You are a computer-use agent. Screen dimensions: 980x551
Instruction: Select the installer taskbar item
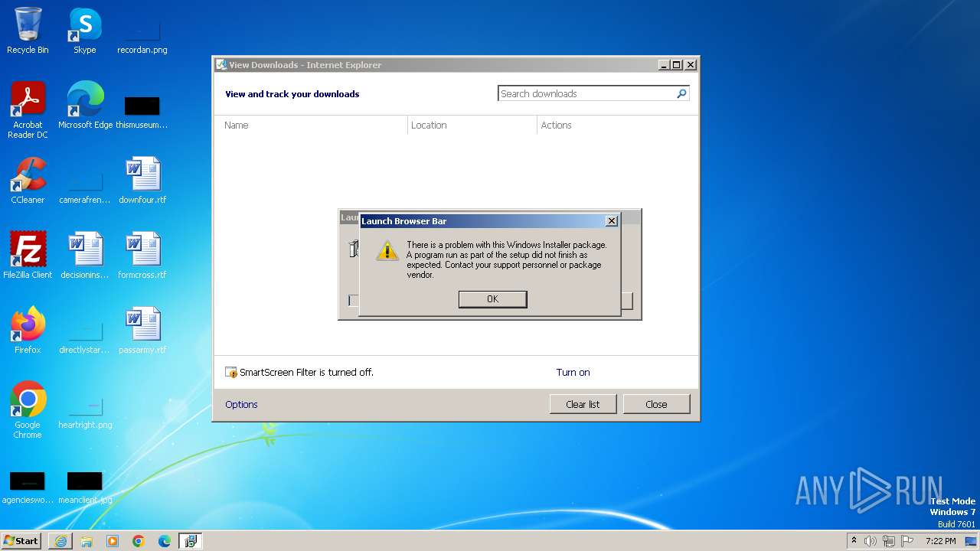[x=191, y=541]
